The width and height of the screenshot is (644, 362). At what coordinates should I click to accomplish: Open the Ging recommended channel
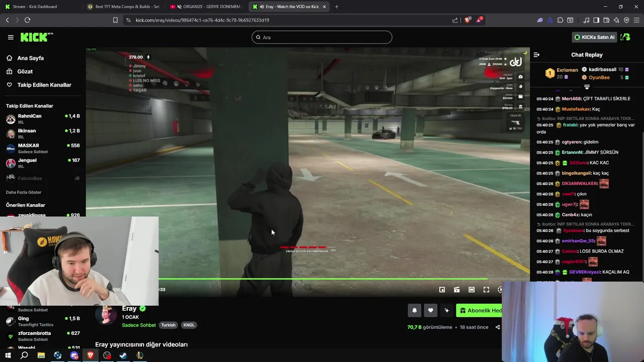click(43, 321)
